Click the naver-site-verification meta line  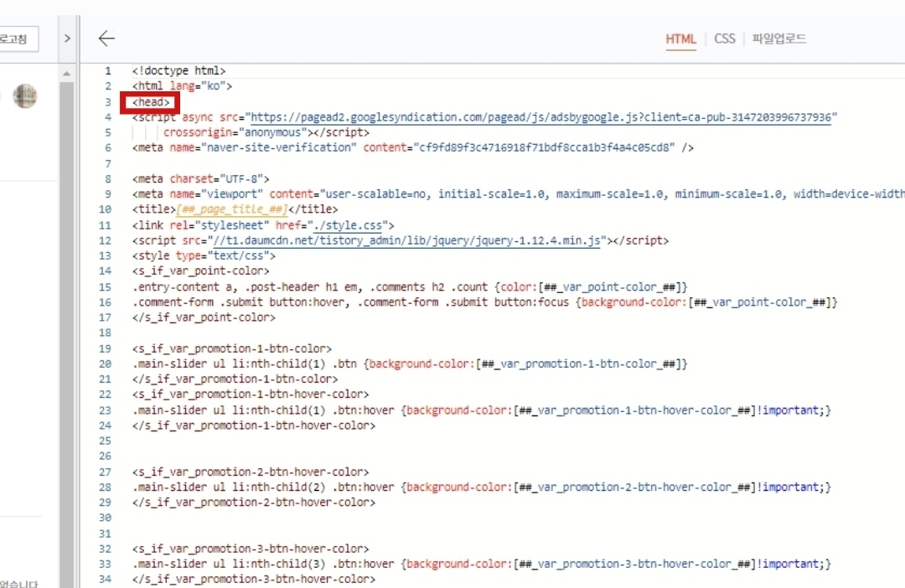tap(412, 147)
